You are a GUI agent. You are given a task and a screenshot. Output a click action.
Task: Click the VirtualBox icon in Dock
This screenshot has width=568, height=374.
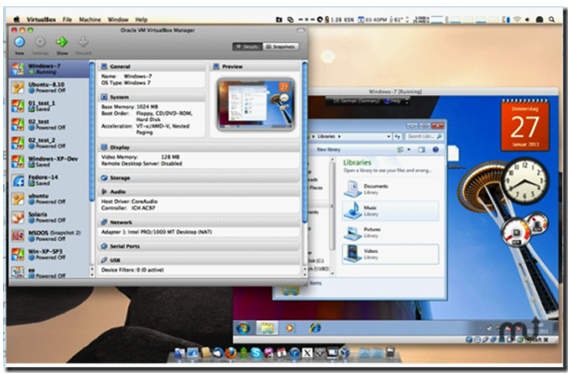point(344,353)
